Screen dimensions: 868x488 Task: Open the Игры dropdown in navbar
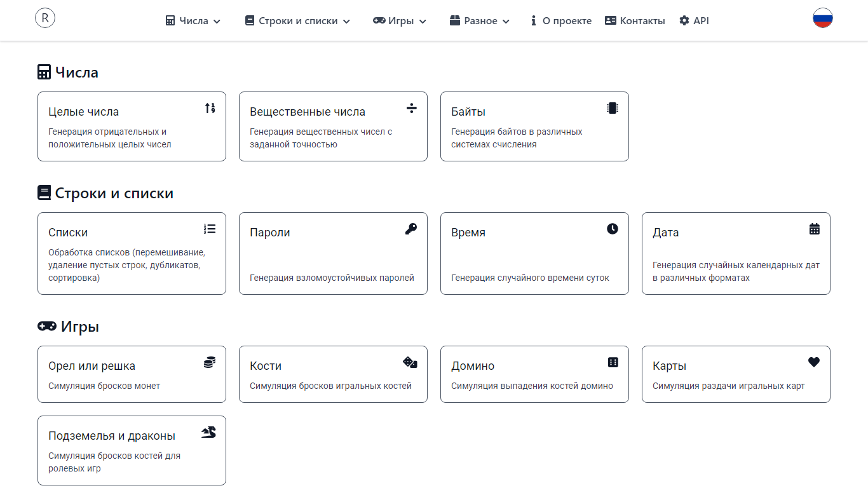coord(400,21)
